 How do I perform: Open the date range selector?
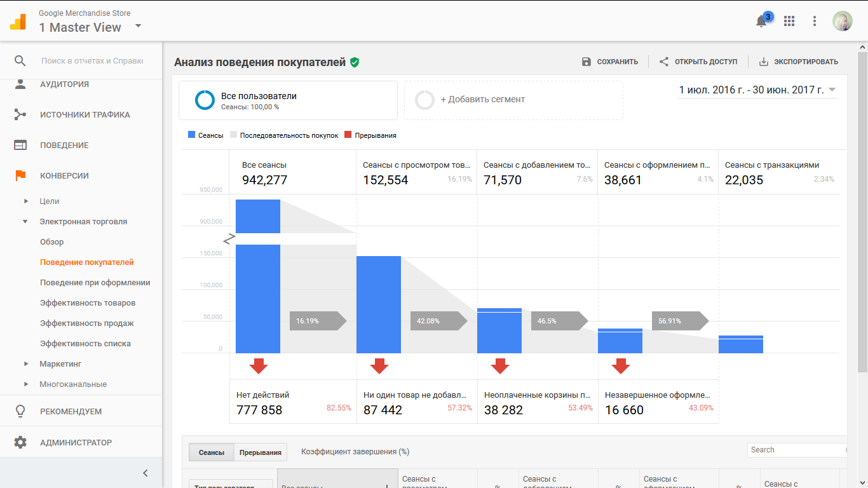point(756,90)
